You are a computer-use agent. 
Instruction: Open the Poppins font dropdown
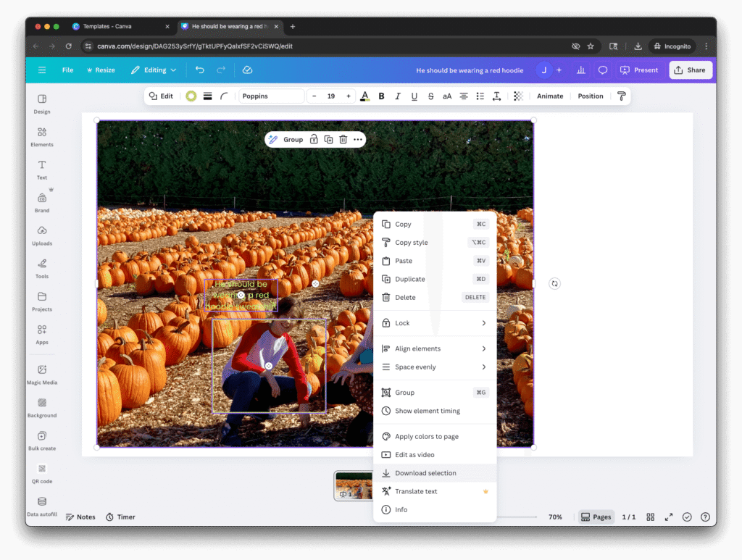(x=271, y=96)
